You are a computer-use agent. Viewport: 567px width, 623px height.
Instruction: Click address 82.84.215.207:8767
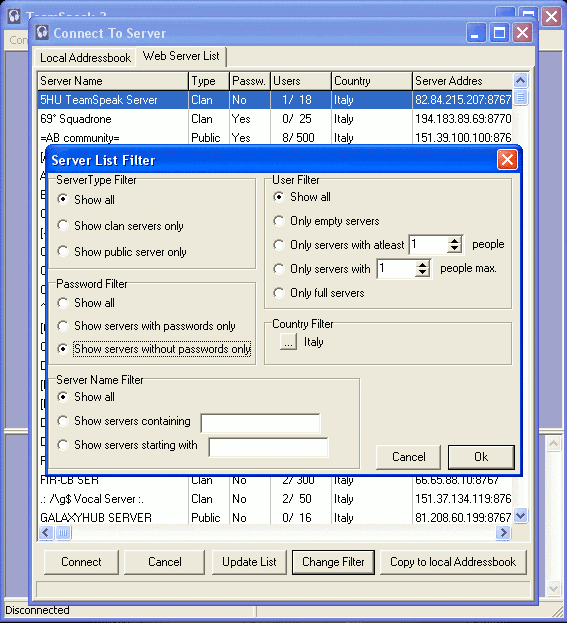tap(463, 100)
